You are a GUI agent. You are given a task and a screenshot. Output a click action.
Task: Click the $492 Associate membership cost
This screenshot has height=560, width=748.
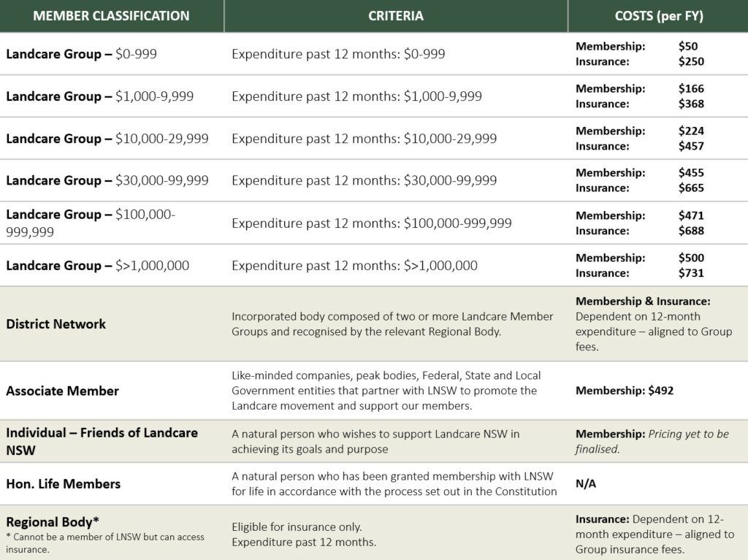[x=660, y=391]
